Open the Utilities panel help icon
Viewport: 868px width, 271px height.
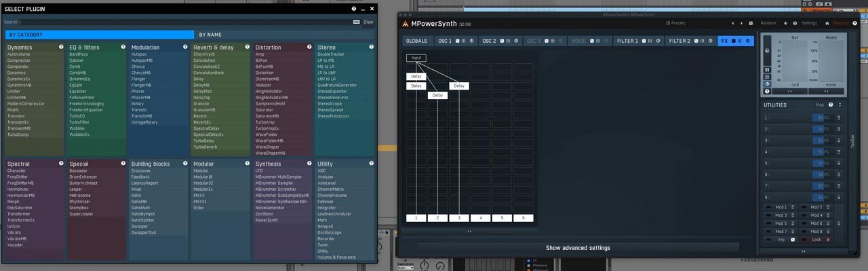[x=831, y=105]
